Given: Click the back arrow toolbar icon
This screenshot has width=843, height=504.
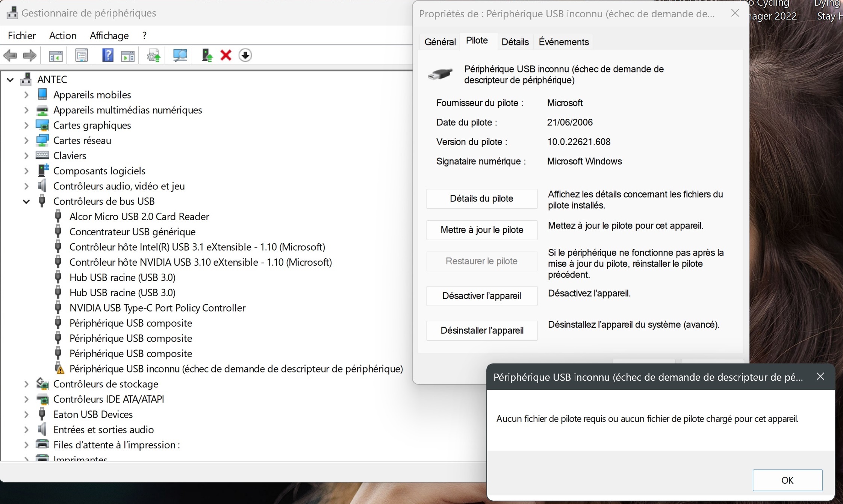Looking at the screenshot, I should pos(10,56).
